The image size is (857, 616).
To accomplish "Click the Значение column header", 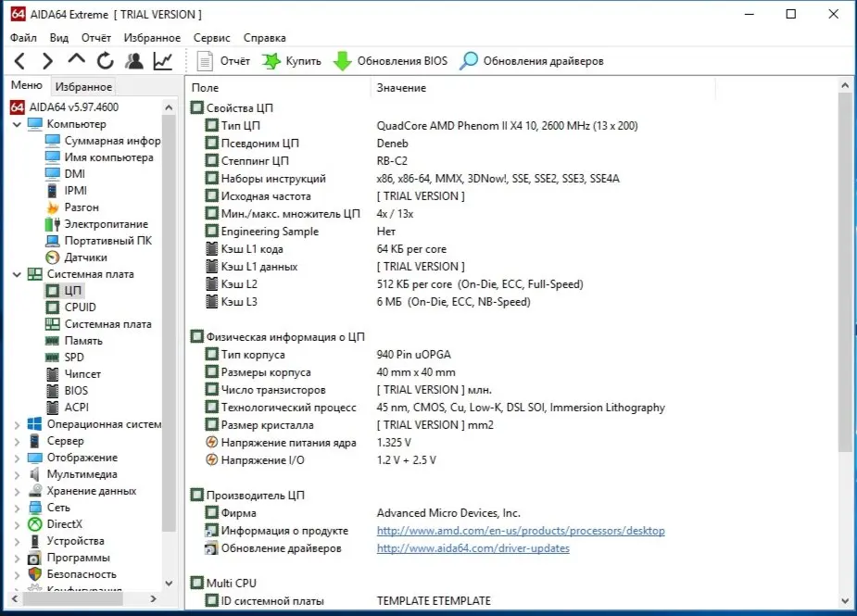I will pyautogui.click(x=401, y=87).
